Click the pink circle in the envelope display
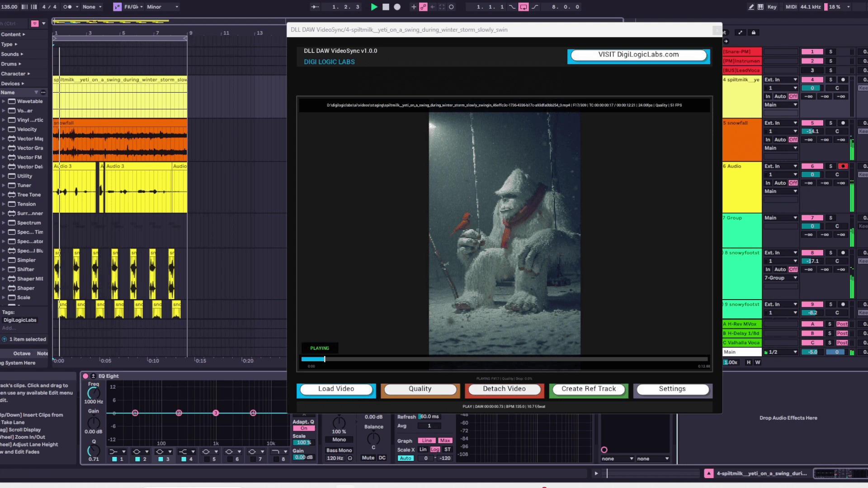Screen dimensions: 868x488 [x=604, y=450]
